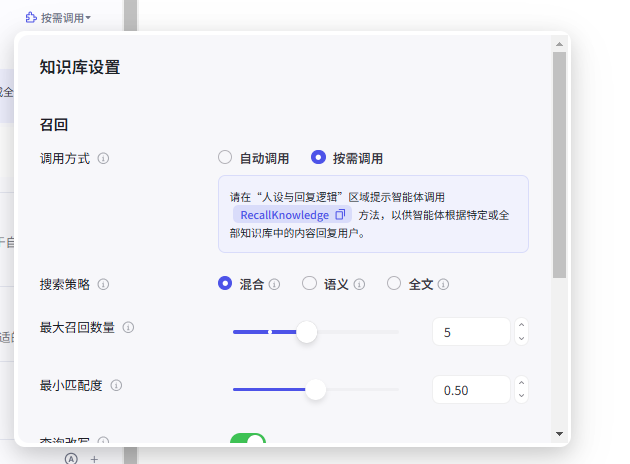
Task: Click info icon beside 混合 option
Action: click(x=274, y=284)
